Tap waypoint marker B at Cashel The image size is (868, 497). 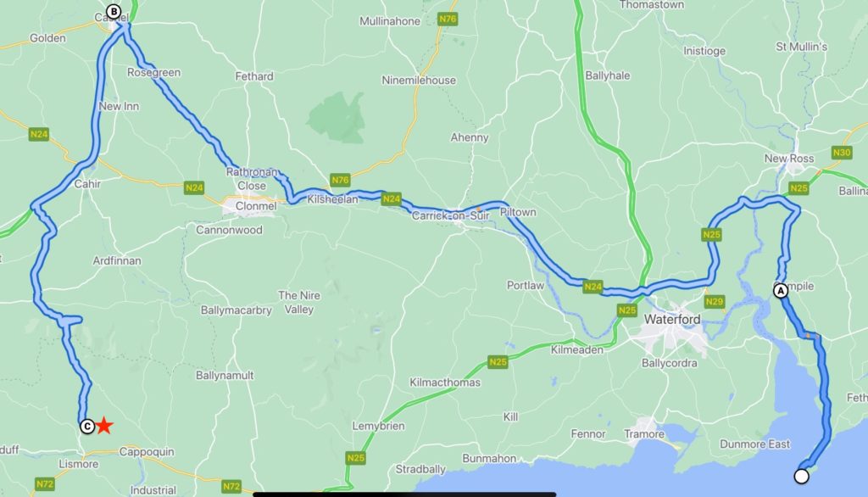(x=114, y=12)
